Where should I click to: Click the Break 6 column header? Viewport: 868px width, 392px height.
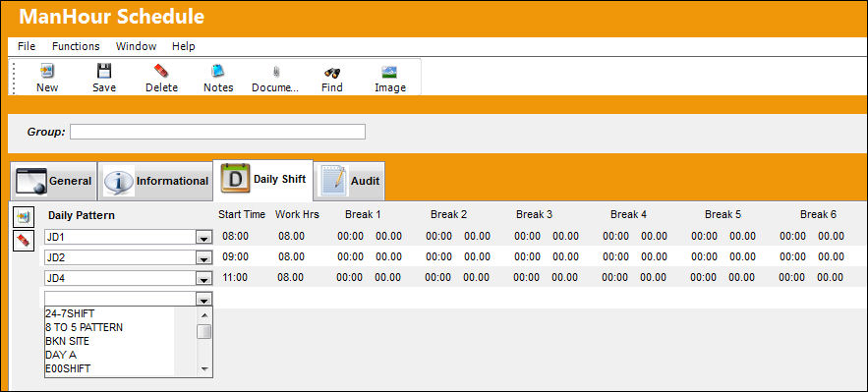point(818,214)
